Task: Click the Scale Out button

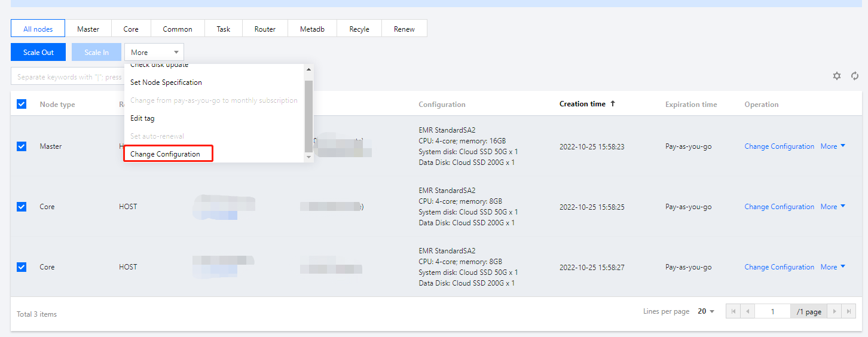Action: [x=38, y=52]
